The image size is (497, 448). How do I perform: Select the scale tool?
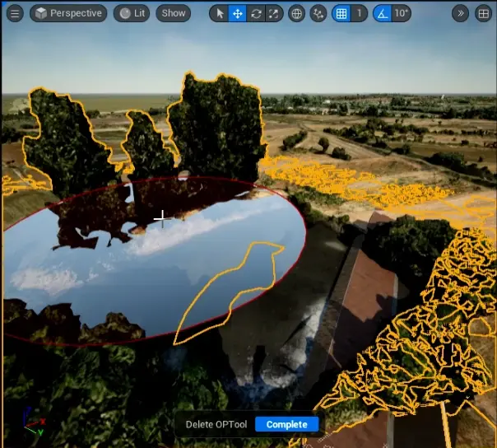pyautogui.click(x=273, y=13)
